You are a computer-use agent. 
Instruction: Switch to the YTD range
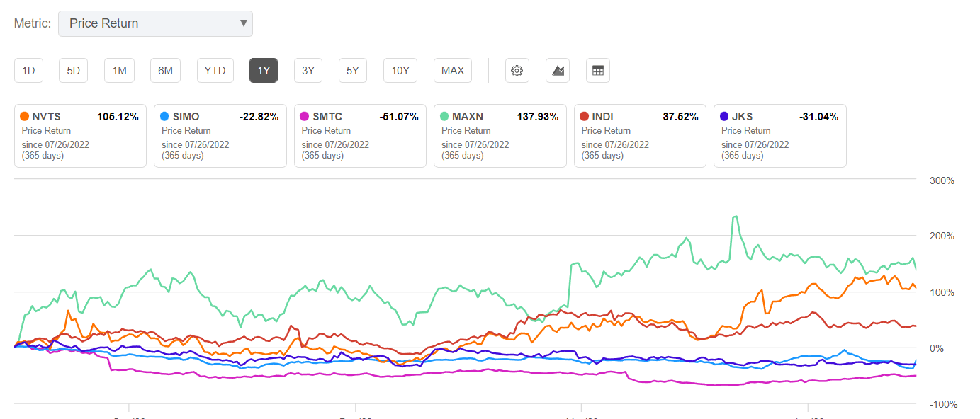[x=215, y=70]
